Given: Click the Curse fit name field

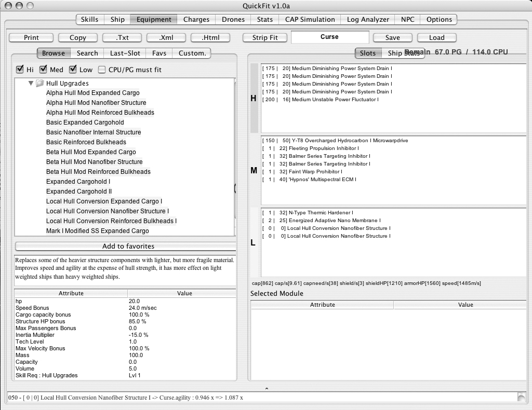Looking at the screenshot, I should pyautogui.click(x=330, y=37).
